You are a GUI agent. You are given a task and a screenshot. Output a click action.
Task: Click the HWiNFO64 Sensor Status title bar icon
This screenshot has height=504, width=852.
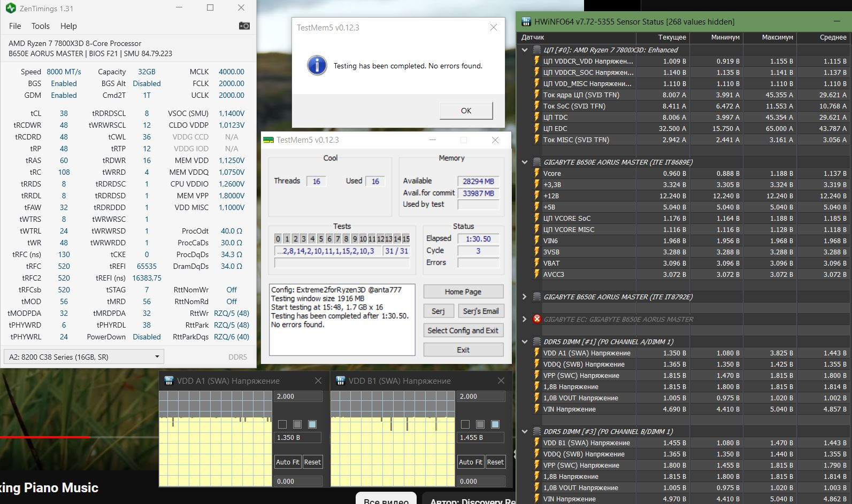coord(526,22)
